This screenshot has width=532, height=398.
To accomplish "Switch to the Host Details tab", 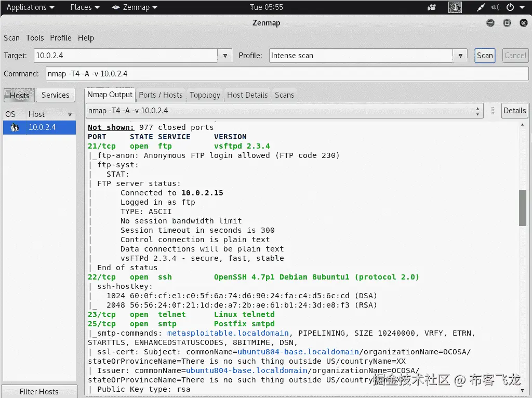I will 247,95.
